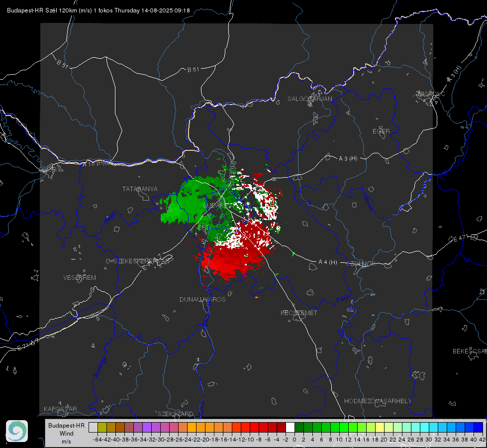Select the SZEKSZARD city label
This screenshot has width=487, height=448.
click(176, 414)
